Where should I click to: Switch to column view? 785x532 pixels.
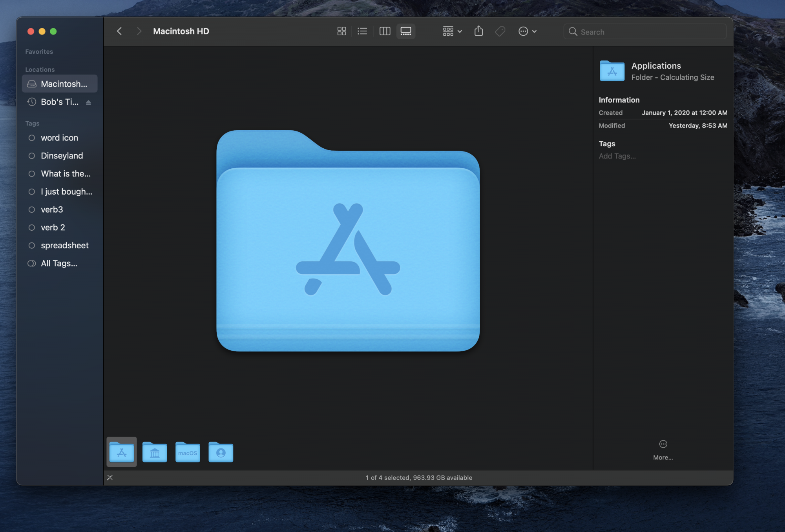385,31
